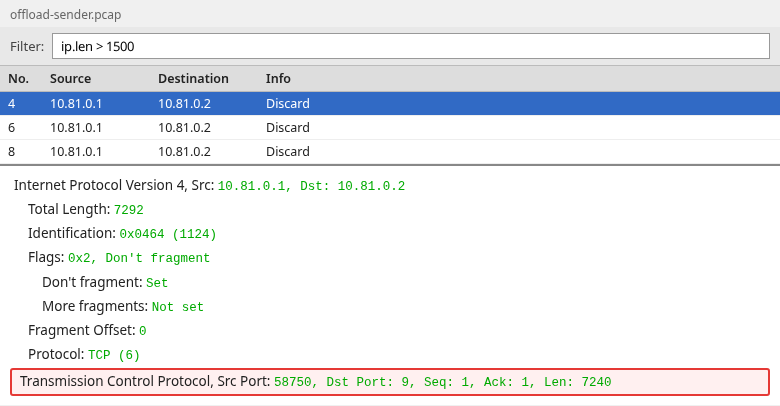The height and width of the screenshot is (406, 780).
Task: Click destination 10.81.0.2 in packet 8 row
Action: (x=185, y=151)
